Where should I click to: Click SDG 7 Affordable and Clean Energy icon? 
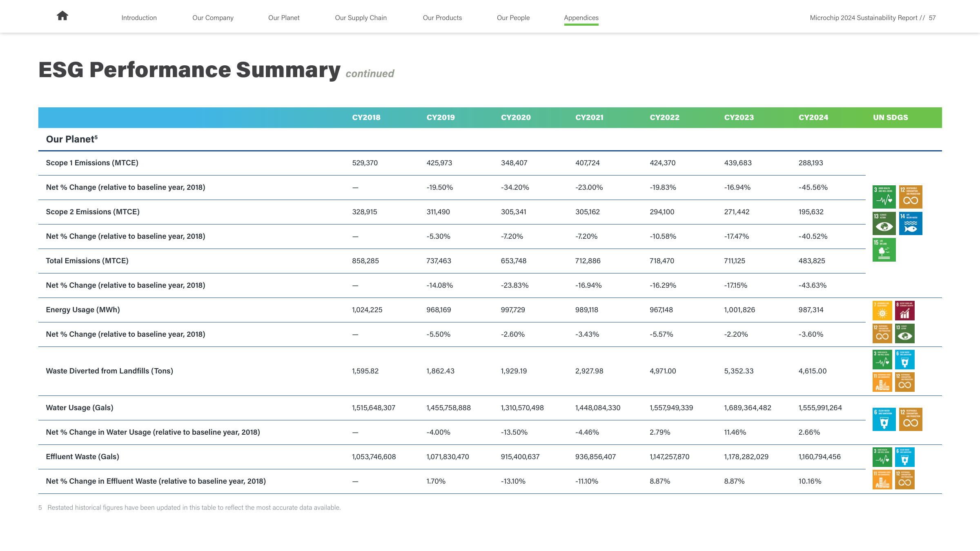point(882,311)
